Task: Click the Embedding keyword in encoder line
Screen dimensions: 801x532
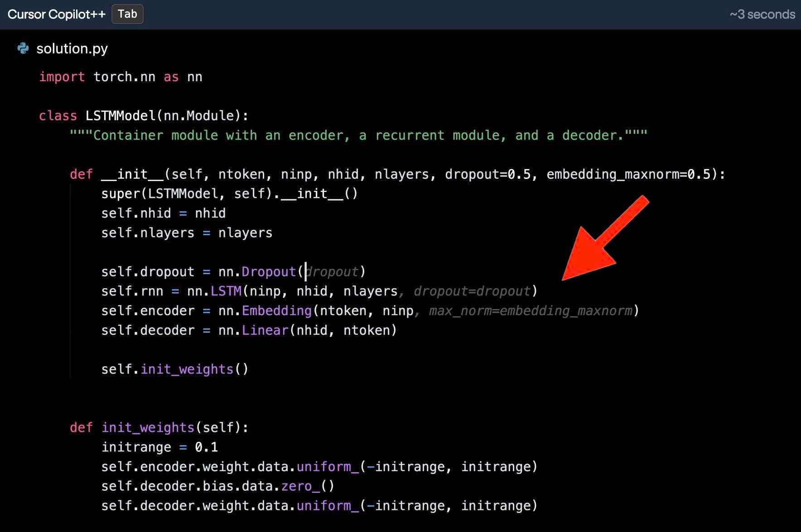Action: coord(277,310)
